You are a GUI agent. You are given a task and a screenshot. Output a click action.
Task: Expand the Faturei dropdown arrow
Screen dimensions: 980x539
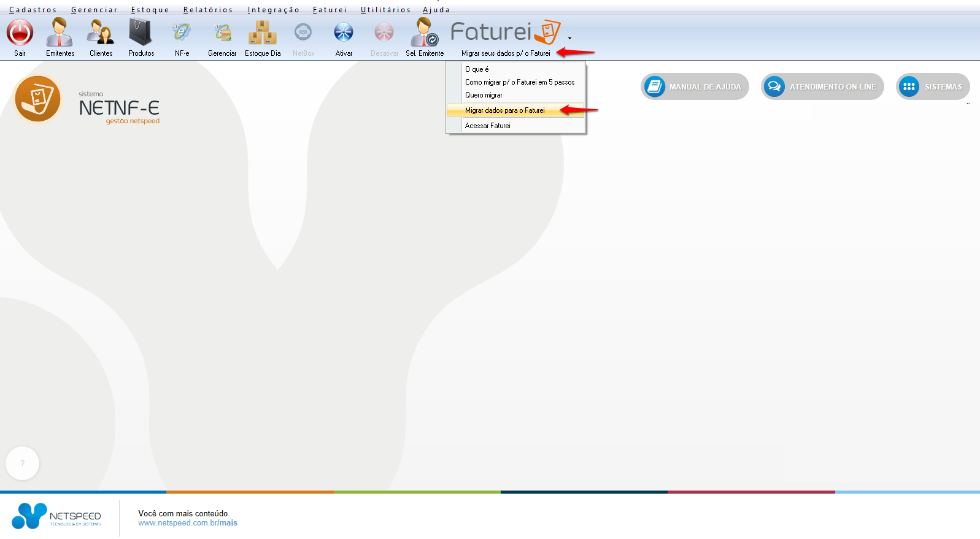pyautogui.click(x=569, y=38)
